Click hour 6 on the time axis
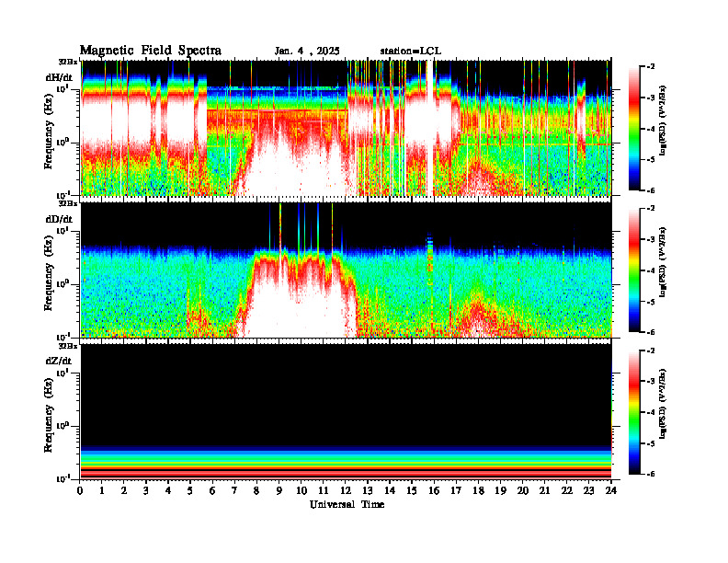Viewport: 728px width, 563px height. click(x=212, y=490)
